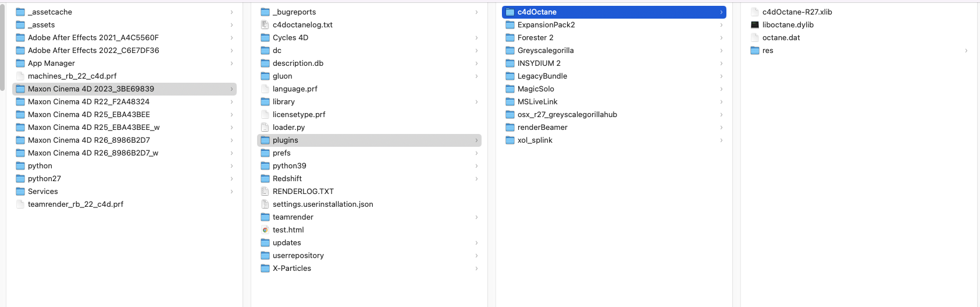Image resolution: width=980 pixels, height=307 pixels.
Task: Expand the ExpansionPack2 folder chevron
Action: pos(721,24)
